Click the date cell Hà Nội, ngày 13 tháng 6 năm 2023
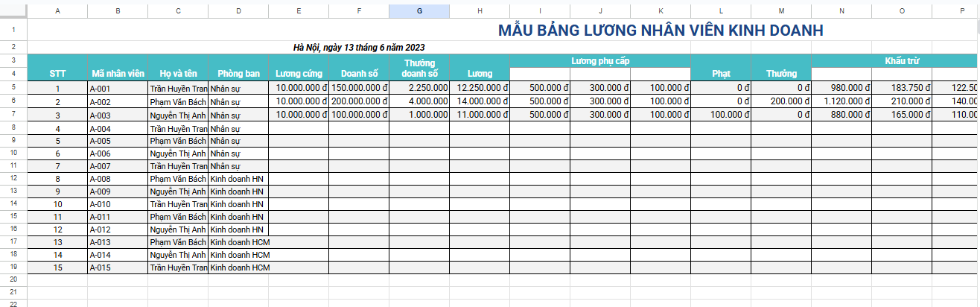Screen dimensions: 980x307 tap(360, 48)
